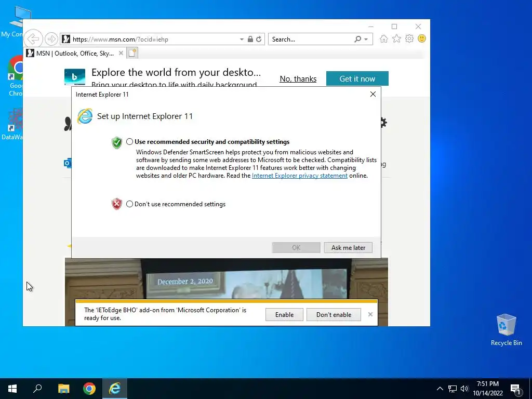Image resolution: width=532 pixels, height=399 pixels.
Task: Open Internet Explorer privacy statement link
Action: point(300,176)
